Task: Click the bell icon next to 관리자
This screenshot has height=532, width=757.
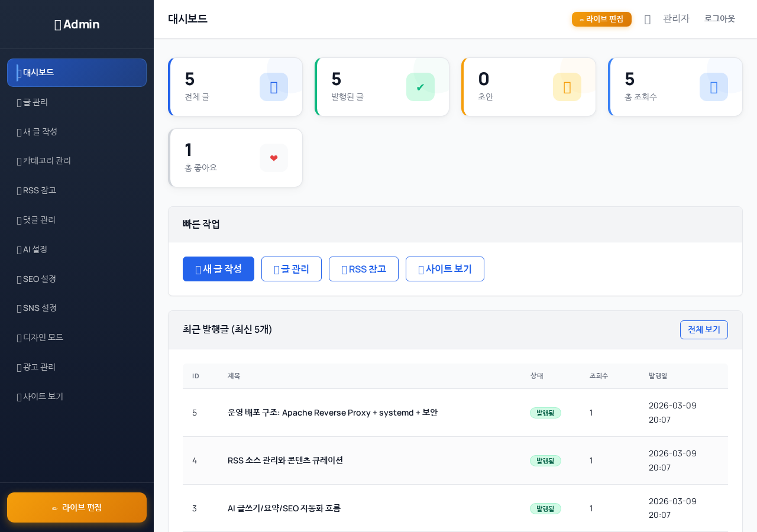Action: (647, 19)
